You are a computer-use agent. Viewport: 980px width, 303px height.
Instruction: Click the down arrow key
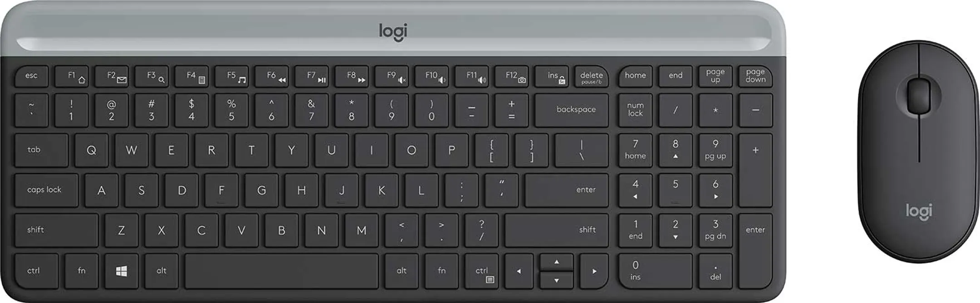(556, 280)
